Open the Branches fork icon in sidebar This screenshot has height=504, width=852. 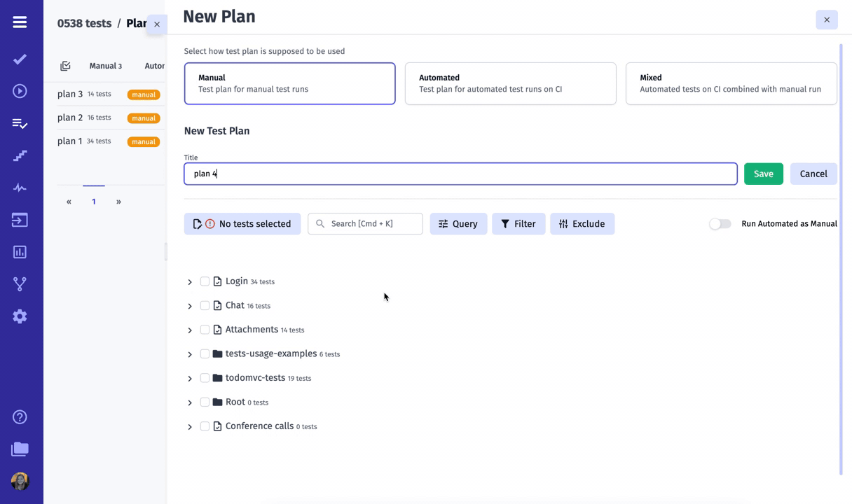click(x=20, y=284)
